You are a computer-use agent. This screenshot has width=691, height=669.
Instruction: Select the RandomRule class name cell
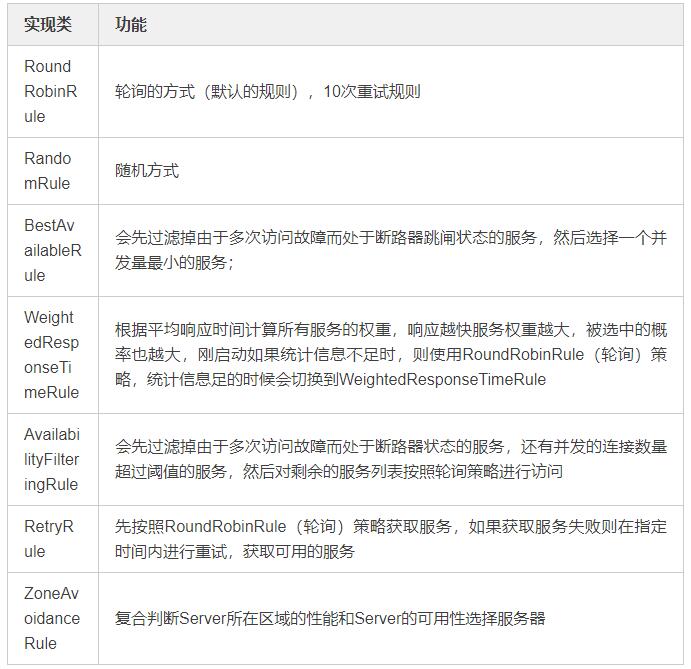point(49,171)
